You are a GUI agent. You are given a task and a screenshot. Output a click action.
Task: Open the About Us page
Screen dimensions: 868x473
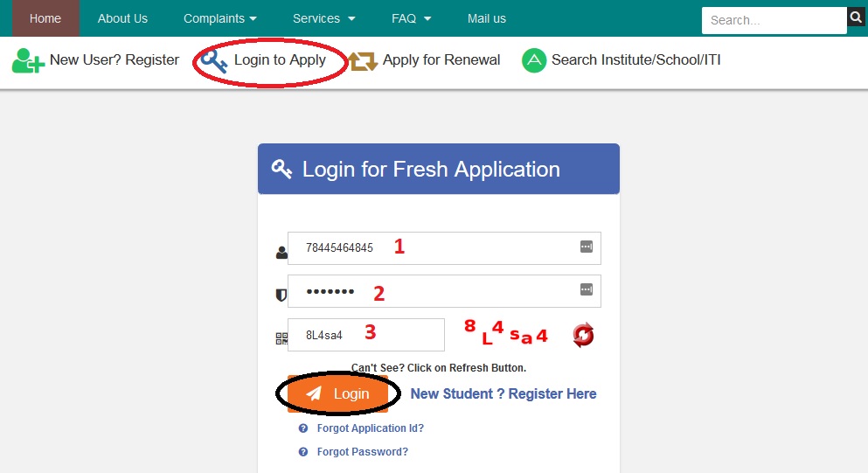(x=122, y=18)
